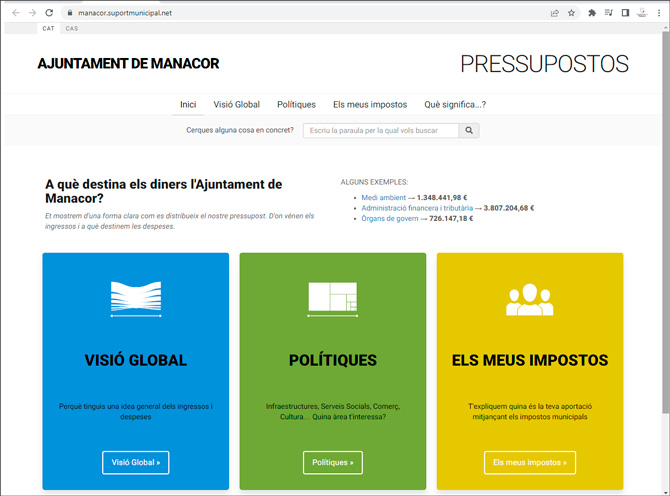Viewport: 670px width, 496px height.
Task: Open the browser three-dot menu
Action: tap(659, 13)
